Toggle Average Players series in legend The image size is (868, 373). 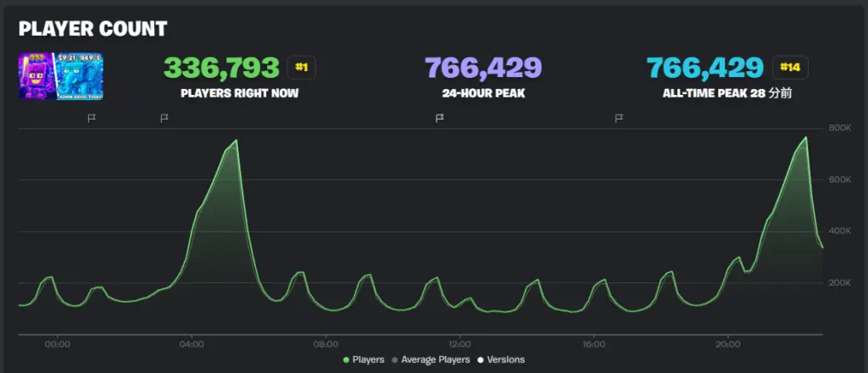click(432, 359)
